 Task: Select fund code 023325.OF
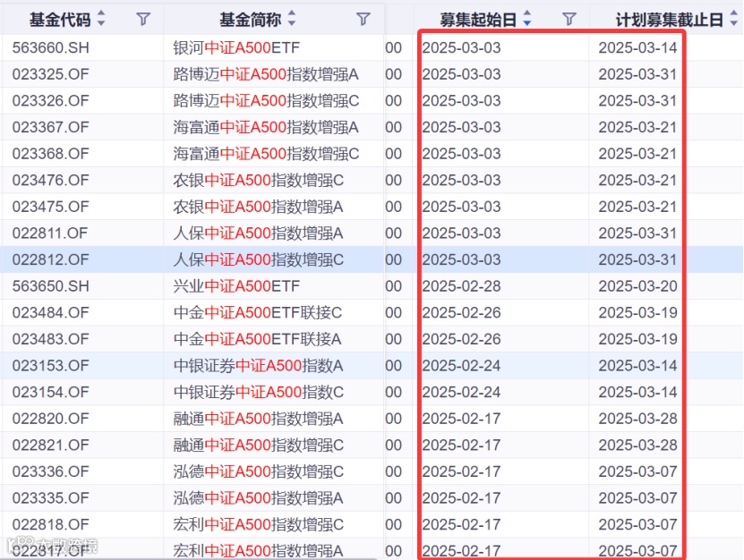(x=51, y=74)
